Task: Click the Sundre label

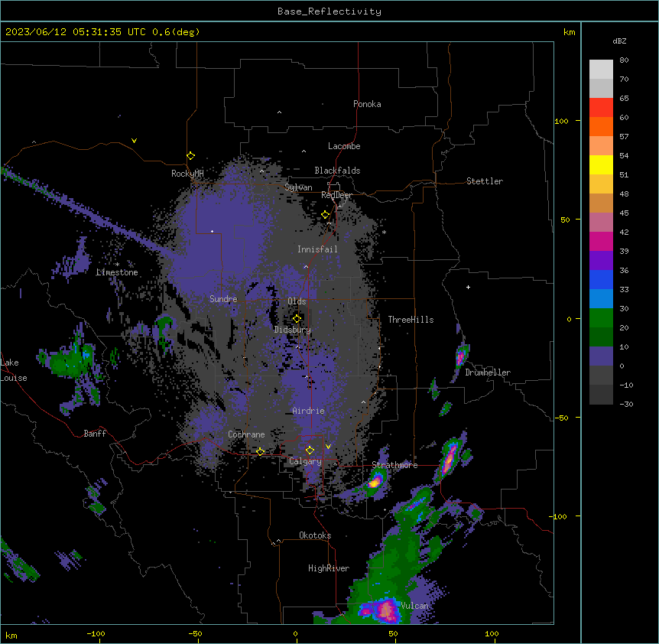Action: [x=223, y=299]
